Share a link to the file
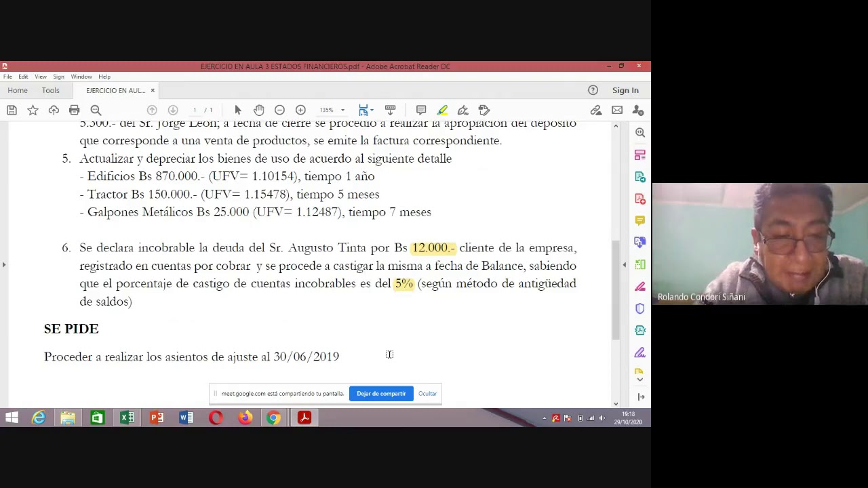The width and height of the screenshot is (868, 488). point(596,110)
